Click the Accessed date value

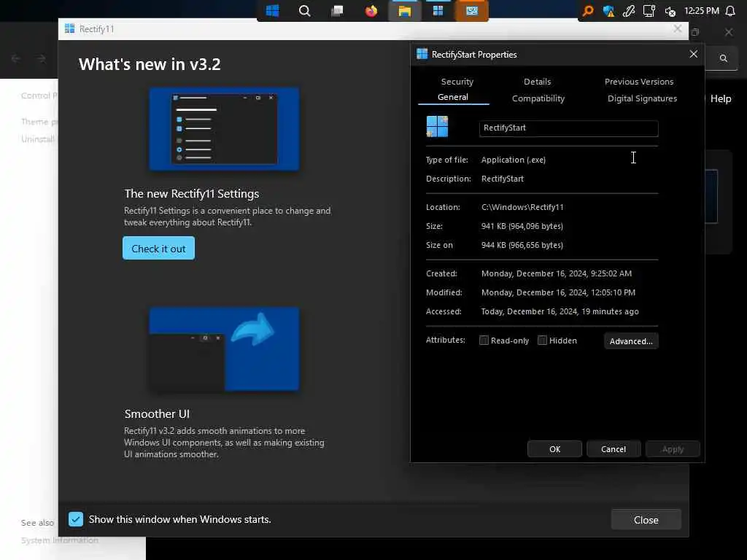560,311
